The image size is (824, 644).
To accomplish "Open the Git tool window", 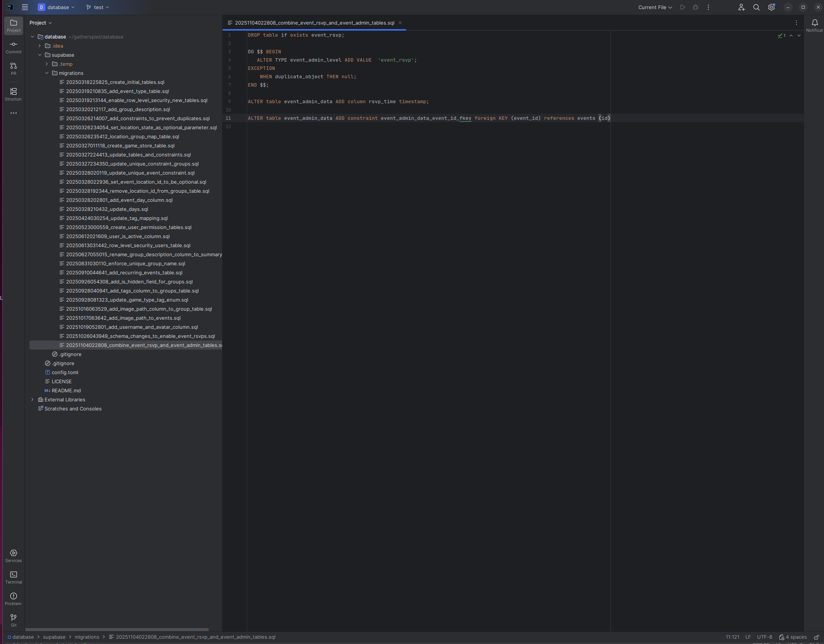I will point(14,620).
